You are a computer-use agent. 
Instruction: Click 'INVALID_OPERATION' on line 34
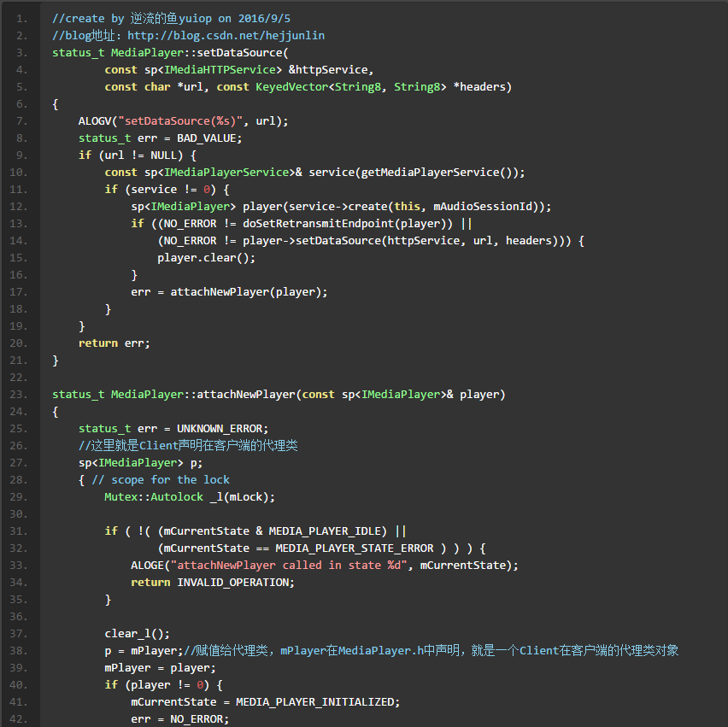(232, 583)
